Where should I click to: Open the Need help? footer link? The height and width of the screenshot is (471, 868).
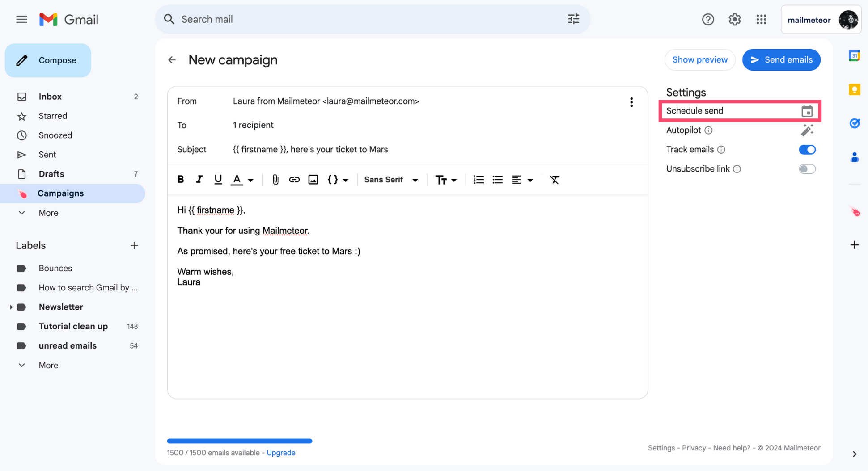click(x=732, y=448)
